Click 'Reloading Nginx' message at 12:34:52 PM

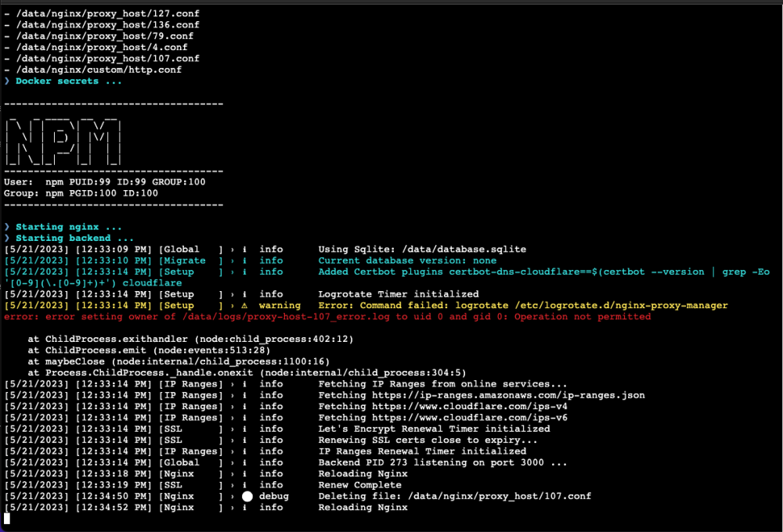point(363,508)
